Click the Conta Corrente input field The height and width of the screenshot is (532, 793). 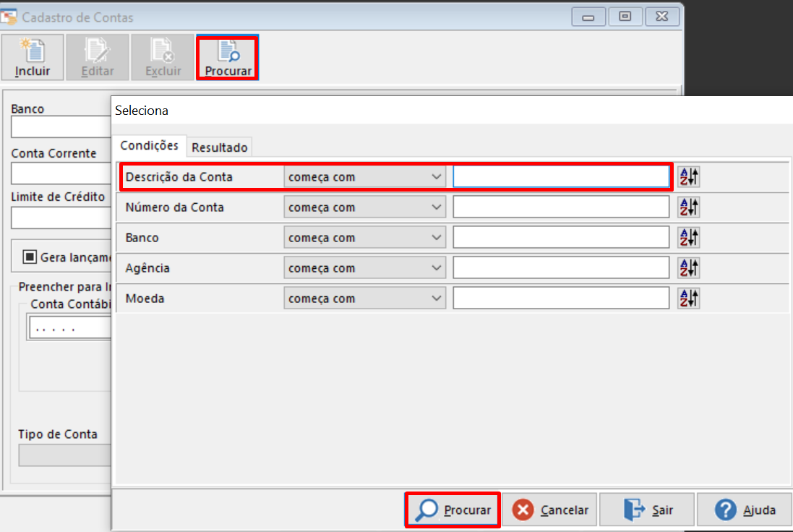61,173
